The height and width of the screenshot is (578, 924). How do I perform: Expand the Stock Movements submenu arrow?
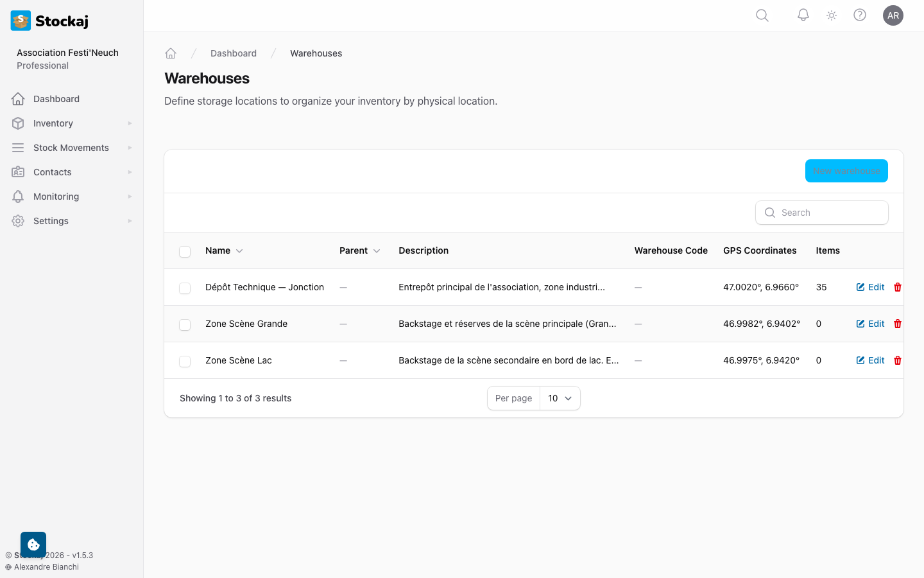130,148
